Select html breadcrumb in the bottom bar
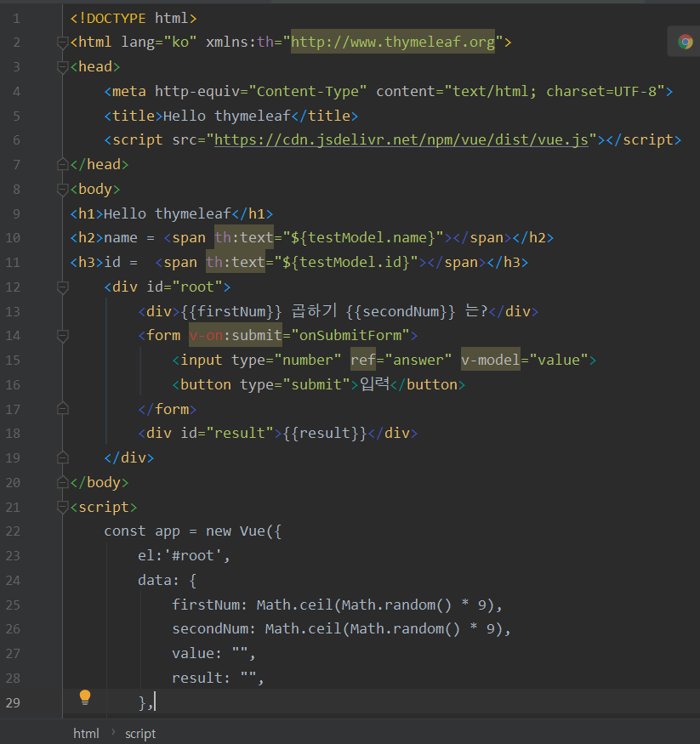Viewport: 700px width, 744px height. (86, 734)
